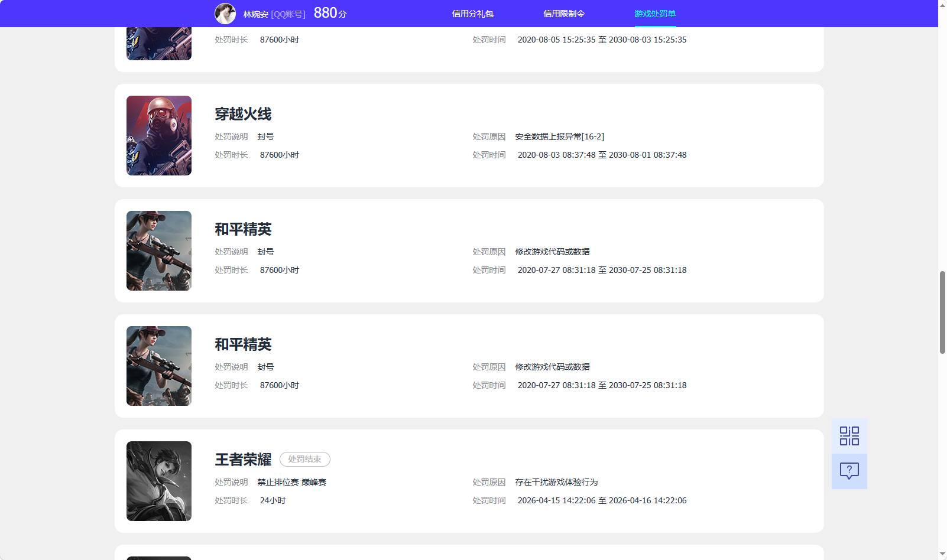Click the 24小时 duration value
This screenshot has width=947, height=560.
click(273, 500)
